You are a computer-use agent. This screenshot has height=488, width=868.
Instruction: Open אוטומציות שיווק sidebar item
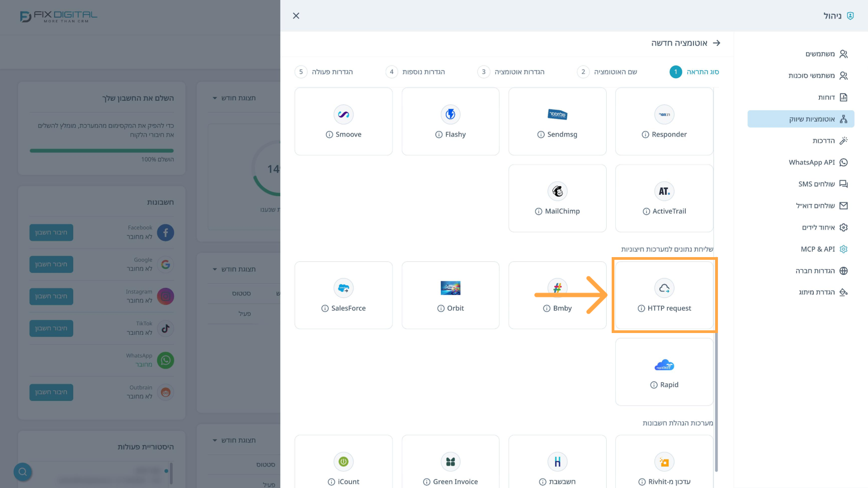click(801, 119)
